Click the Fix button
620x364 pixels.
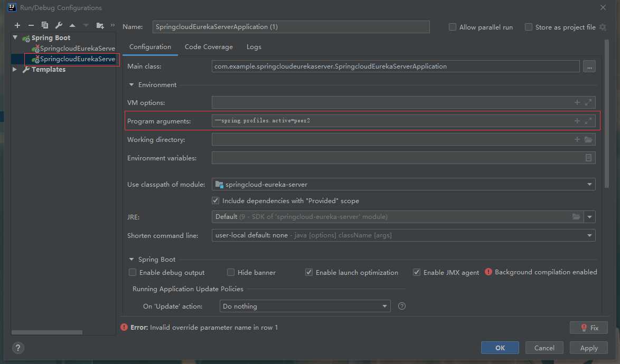(x=589, y=328)
